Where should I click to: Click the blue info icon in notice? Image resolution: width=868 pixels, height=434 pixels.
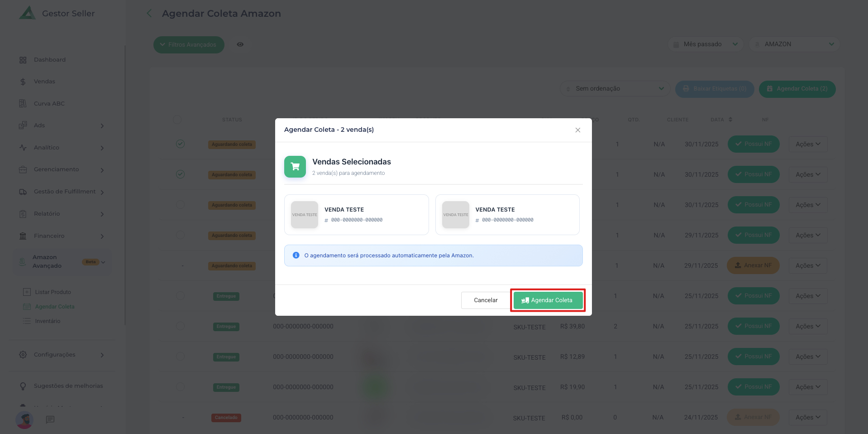[296, 256]
